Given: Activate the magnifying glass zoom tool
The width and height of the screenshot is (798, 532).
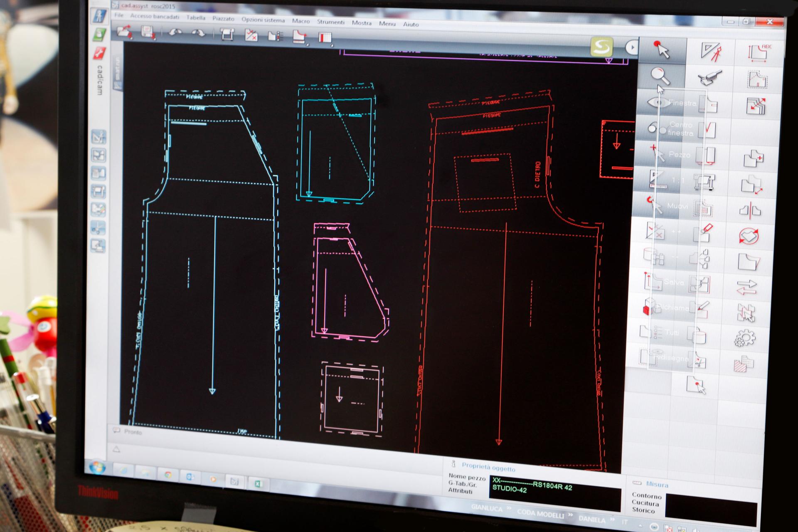Looking at the screenshot, I should [660, 76].
